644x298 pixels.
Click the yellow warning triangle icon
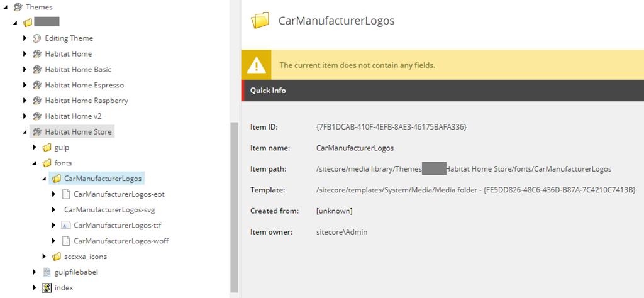(256, 65)
